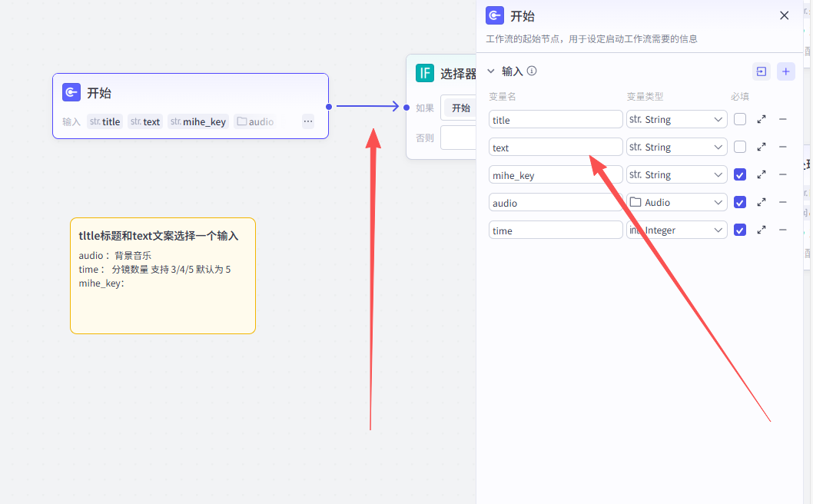The width and height of the screenshot is (813, 504).
Task: Open the Integer type dropdown for time variable
Action: point(676,230)
